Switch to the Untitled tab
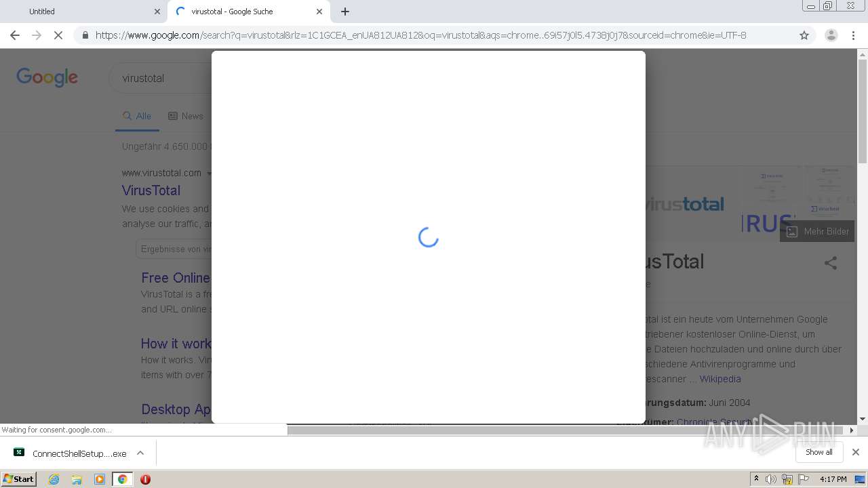 (x=83, y=12)
